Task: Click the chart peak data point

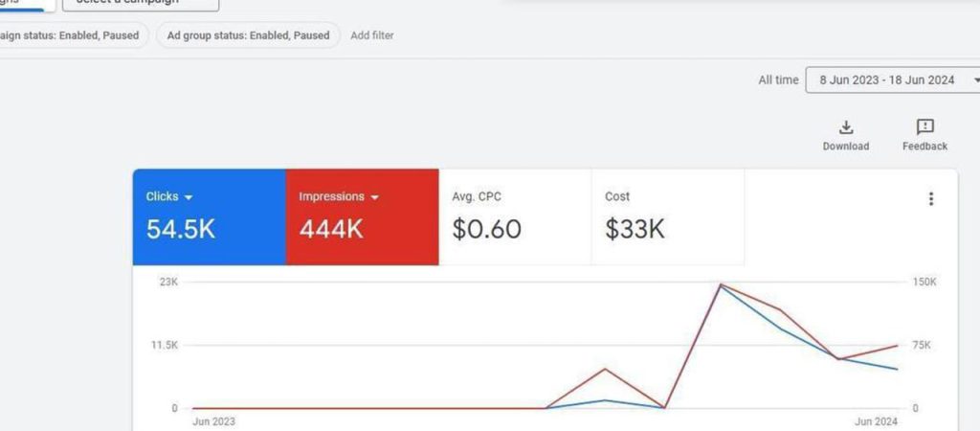Action: coord(720,284)
